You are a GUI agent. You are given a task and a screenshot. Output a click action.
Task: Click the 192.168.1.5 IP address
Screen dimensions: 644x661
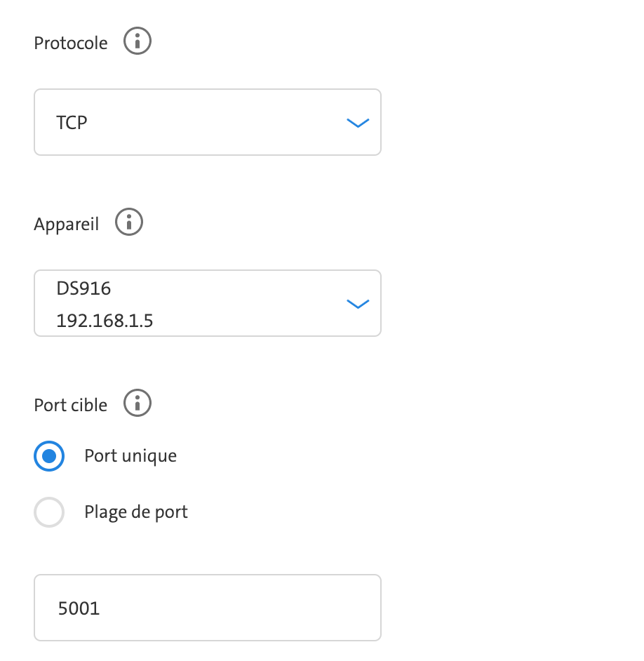[x=105, y=321]
